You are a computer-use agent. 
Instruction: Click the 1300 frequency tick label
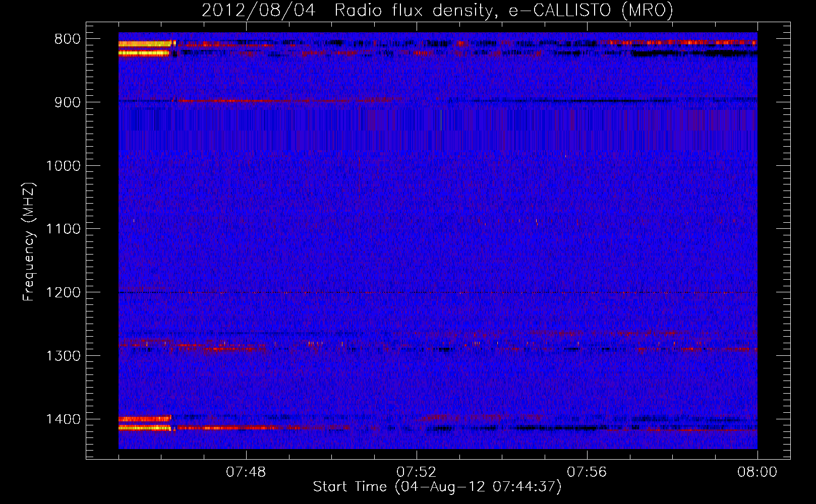point(63,356)
